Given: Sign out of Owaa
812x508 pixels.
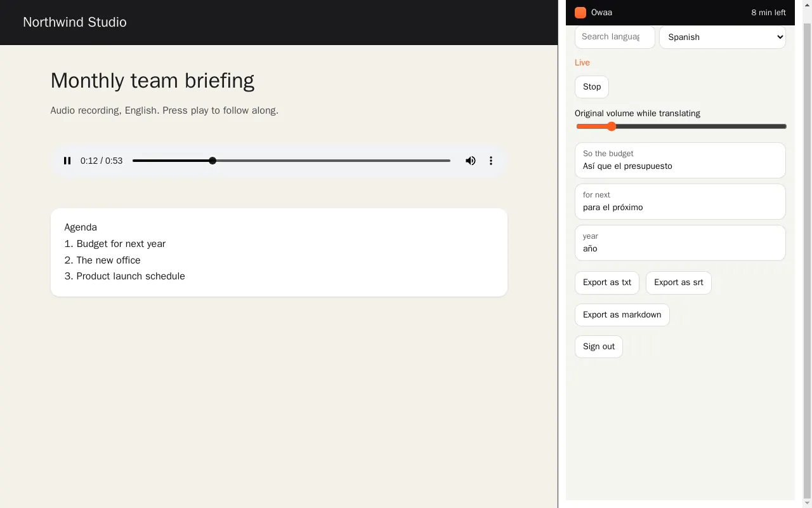Looking at the screenshot, I should coord(599,347).
